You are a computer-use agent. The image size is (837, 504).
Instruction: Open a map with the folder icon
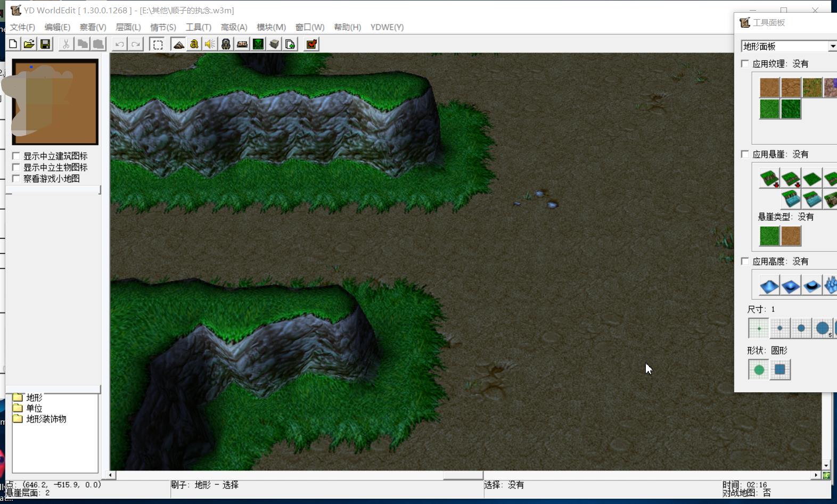(x=29, y=44)
